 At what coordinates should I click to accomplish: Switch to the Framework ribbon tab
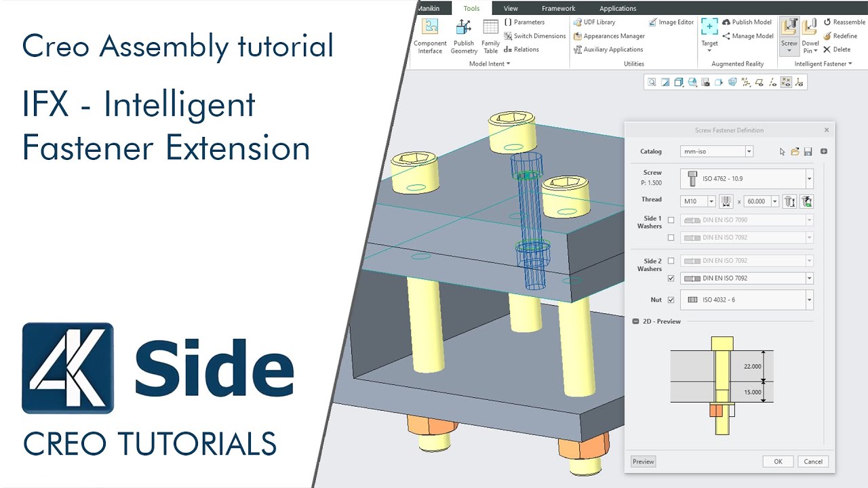(558, 8)
